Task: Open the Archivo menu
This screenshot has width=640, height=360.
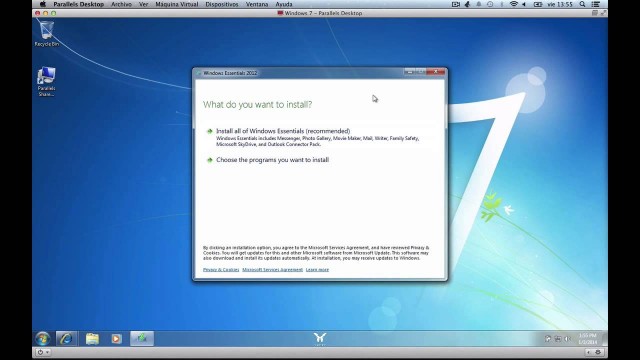Action: (121, 4)
